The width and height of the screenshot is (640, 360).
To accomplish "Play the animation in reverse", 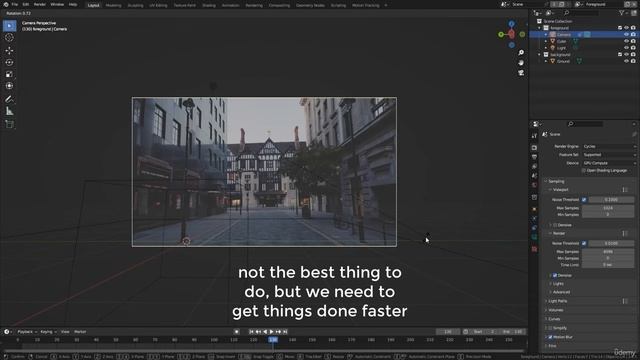I will point(265,332).
